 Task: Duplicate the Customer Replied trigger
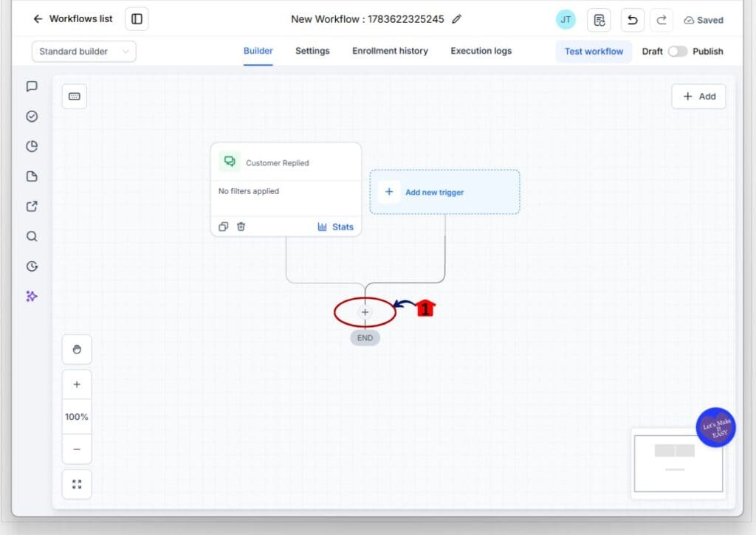coord(223,227)
